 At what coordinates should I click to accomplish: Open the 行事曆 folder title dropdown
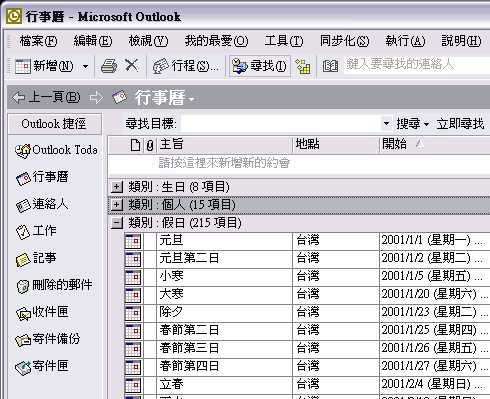click(164, 98)
